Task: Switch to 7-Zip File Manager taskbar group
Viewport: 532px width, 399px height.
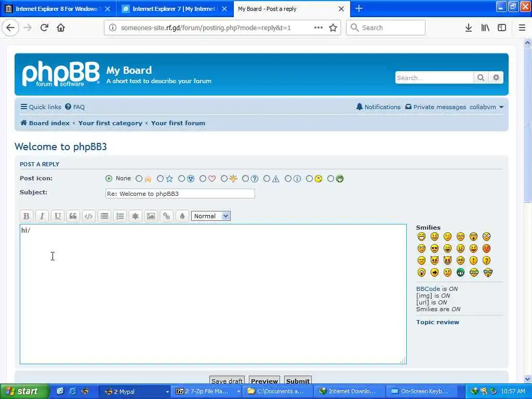Action: tap(207, 392)
